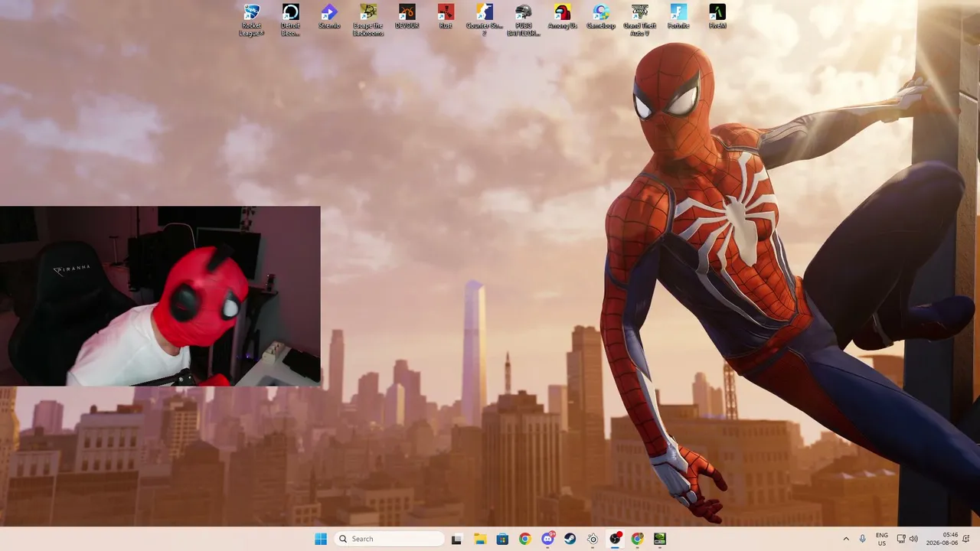Select the FiveM desktop shortcut
The image size is (980, 551).
tap(717, 17)
